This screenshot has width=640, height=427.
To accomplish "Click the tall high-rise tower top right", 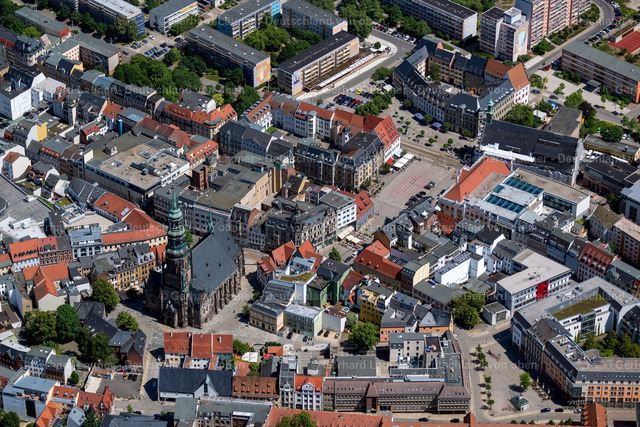I will [x=505, y=32].
